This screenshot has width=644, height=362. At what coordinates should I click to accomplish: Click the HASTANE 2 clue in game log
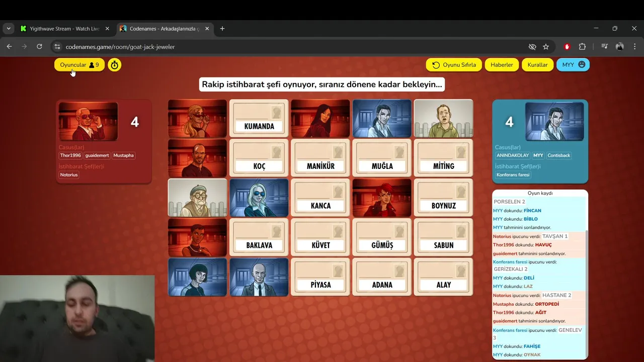[556, 295]
